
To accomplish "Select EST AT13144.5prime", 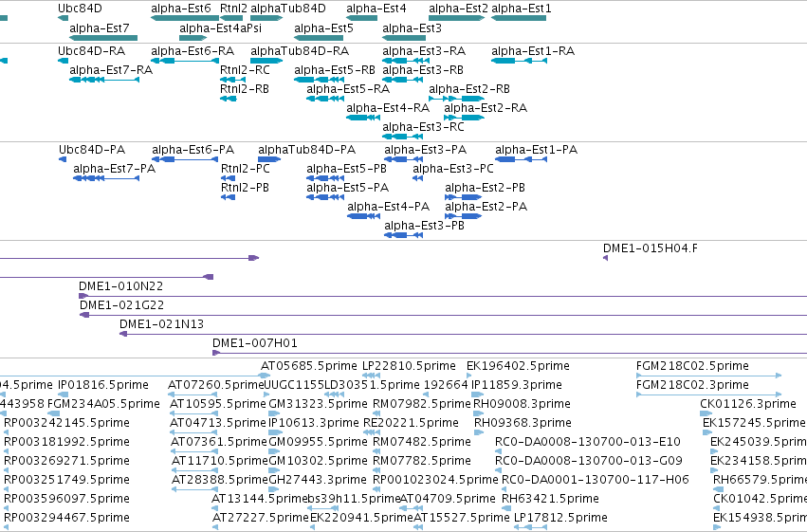I will (x=214, y=508).
